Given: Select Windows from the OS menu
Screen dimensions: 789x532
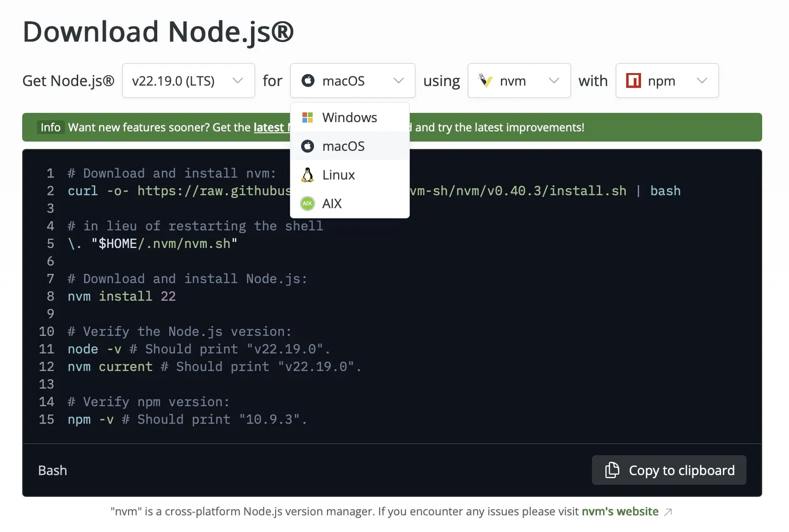Looking at the screenshot, I should coord(349,117).
